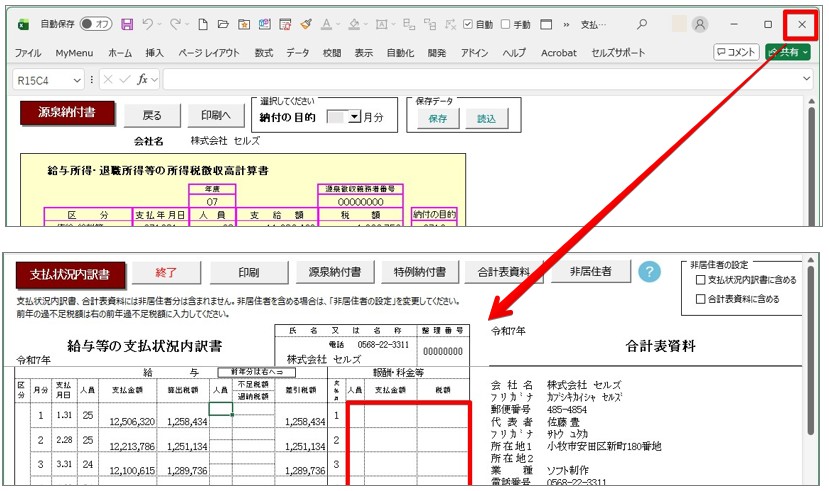Expand the formula bar chevron
829x491 pixels.
click(806, 79)
